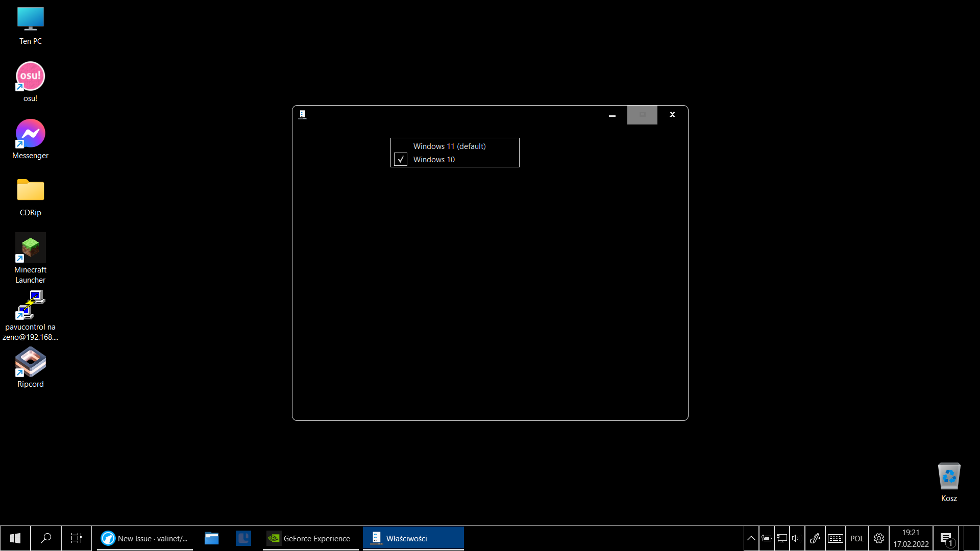Screen dimensions: 980x551
Task: Open Task View from taskbar
Action: point(77,538)
